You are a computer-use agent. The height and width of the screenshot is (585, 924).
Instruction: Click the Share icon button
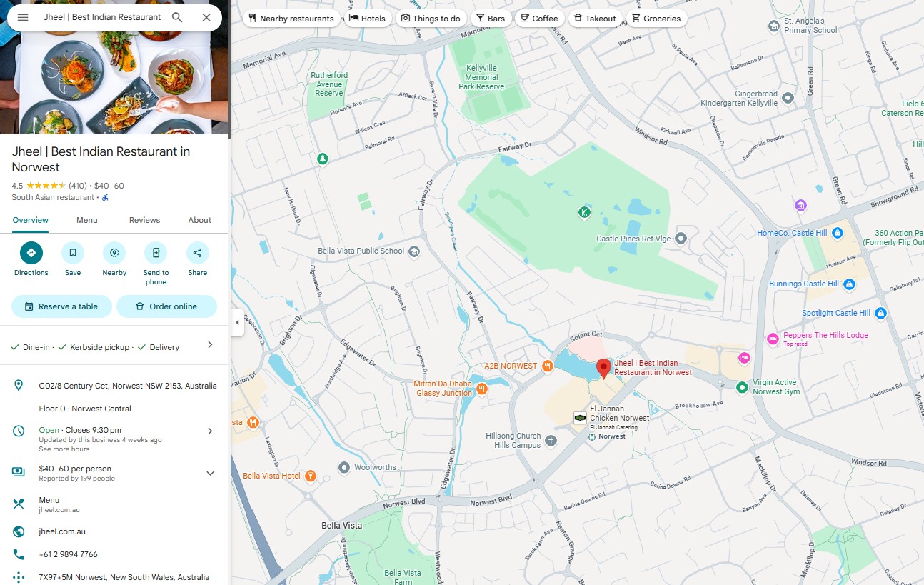click(198, 253)
